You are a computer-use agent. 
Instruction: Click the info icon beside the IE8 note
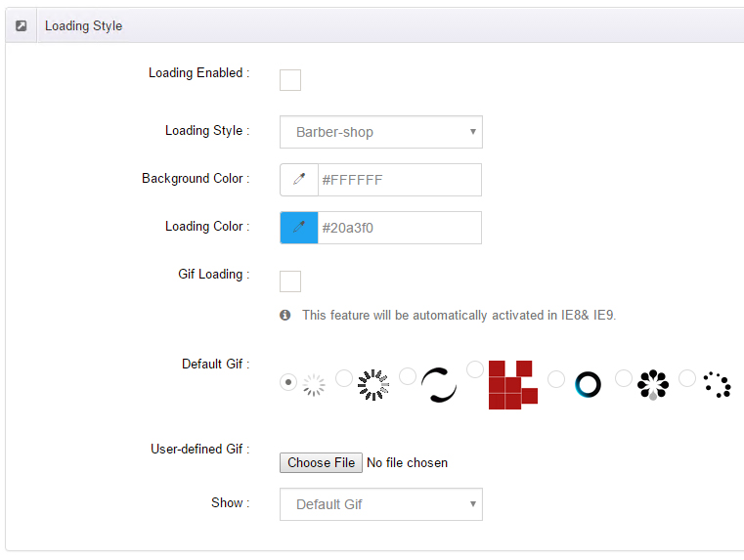coord(284,315)
